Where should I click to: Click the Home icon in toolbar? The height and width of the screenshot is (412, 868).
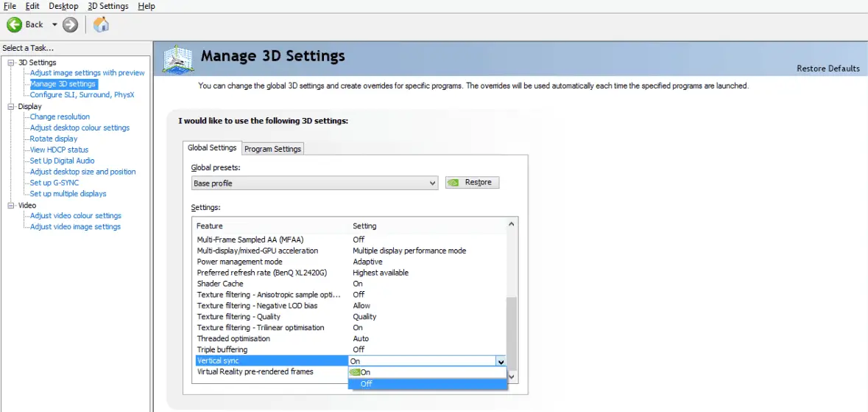click(101, 24)
